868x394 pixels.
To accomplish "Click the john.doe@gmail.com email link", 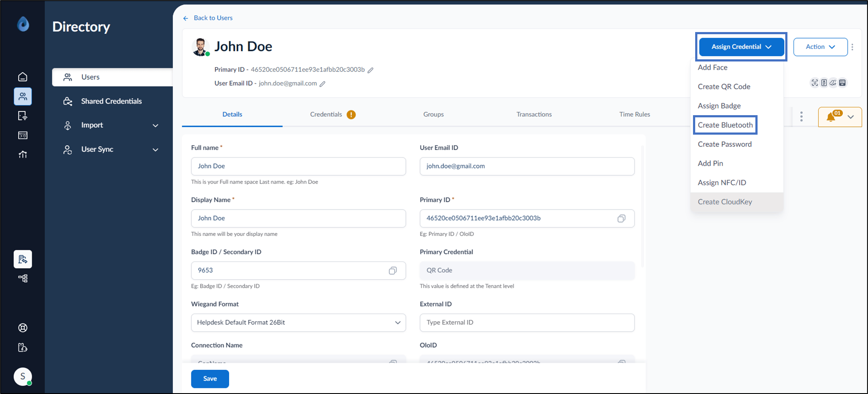I will point(288,83).
